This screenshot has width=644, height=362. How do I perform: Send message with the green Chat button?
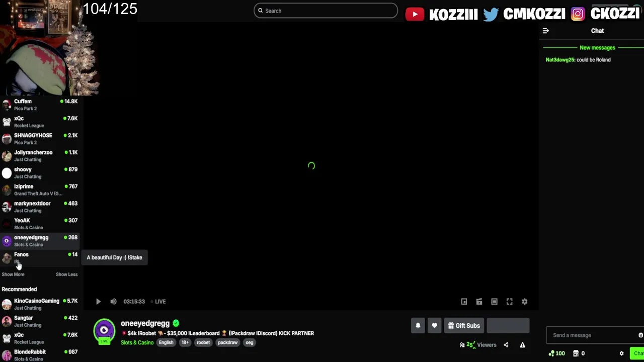(637, 353)
